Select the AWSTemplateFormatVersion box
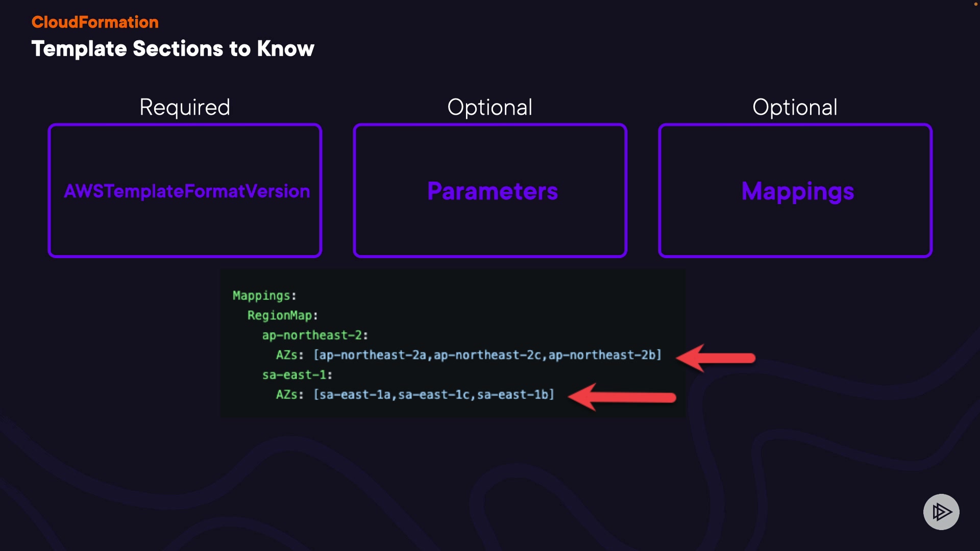 [x=185, y=190]
